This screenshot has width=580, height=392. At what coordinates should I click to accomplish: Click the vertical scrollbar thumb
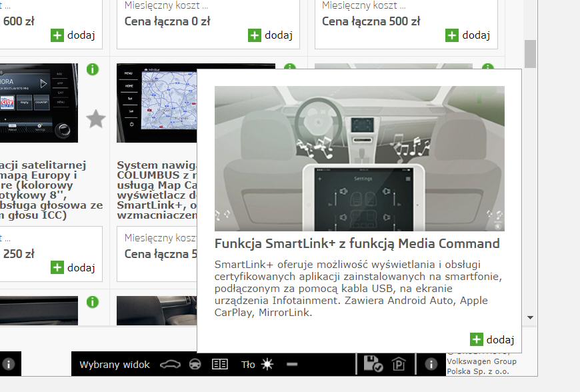click(530, 54)
